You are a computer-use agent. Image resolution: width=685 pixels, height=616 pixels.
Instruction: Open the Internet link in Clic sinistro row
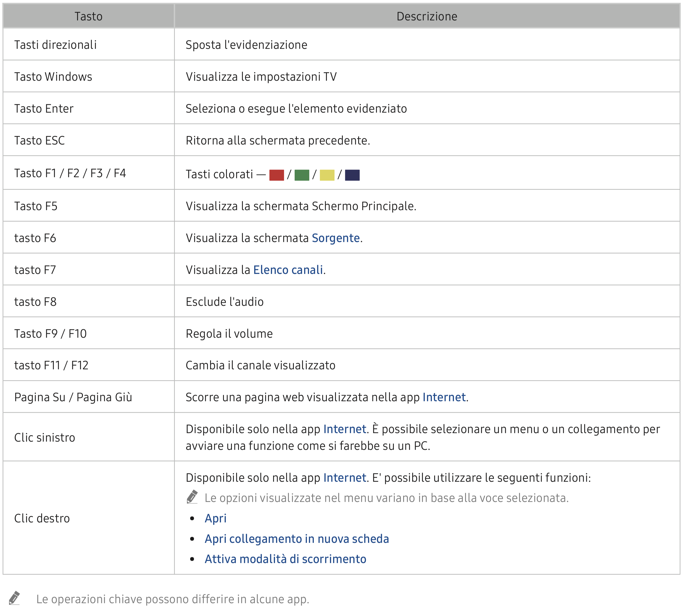tap(345, 429)
